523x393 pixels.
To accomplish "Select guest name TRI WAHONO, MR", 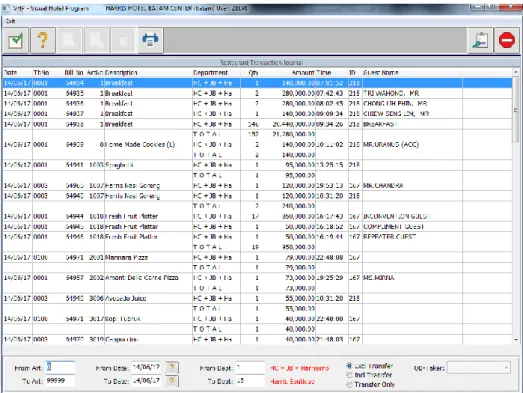I will [391, 93].
